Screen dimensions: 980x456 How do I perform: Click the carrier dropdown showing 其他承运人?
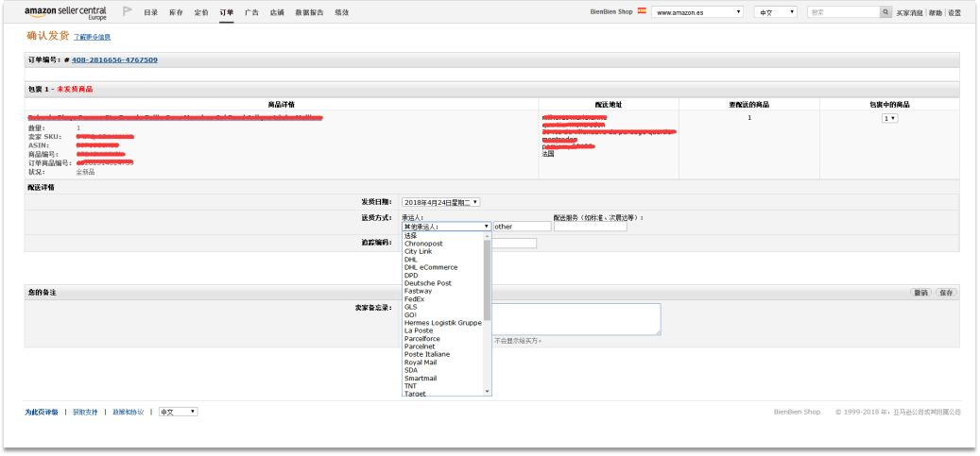446,227
